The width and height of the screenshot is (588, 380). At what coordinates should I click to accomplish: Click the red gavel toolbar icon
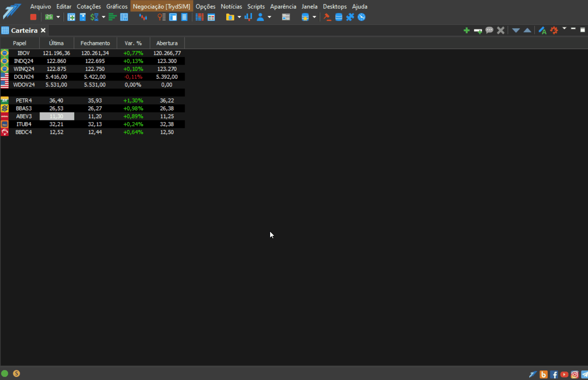click(x=327, y=17)
